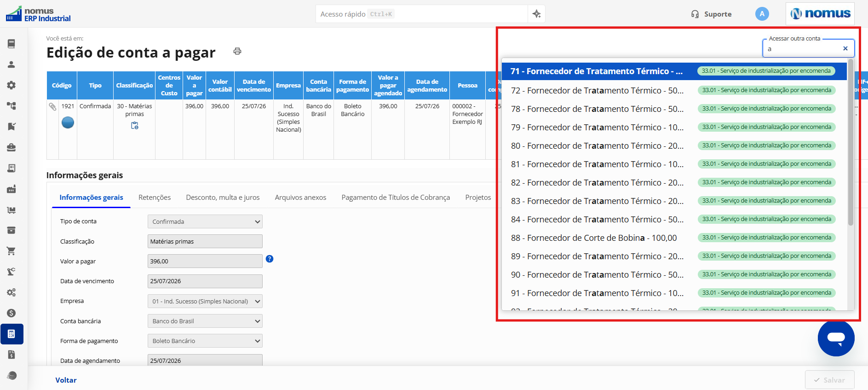Open Arquivos anexos tab

tap(300, 198)
